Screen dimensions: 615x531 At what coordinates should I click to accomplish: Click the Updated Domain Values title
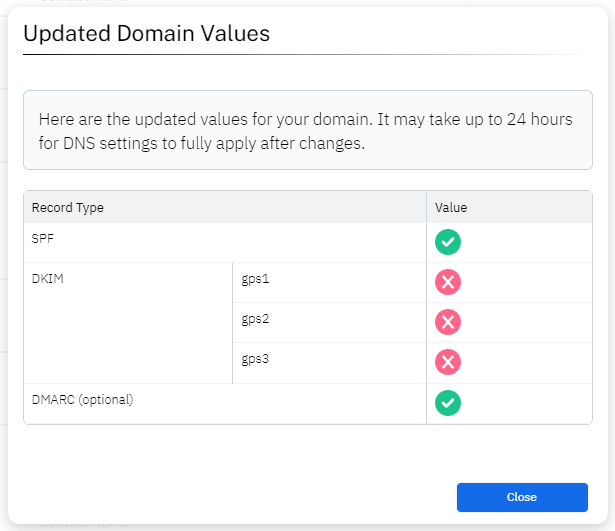(147, 33)
